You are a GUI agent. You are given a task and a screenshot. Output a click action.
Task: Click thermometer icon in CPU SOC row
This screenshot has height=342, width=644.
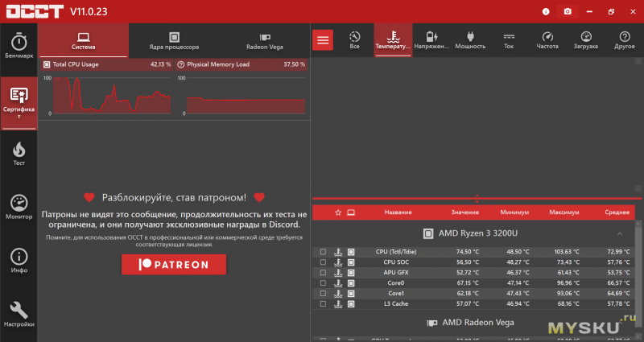338,262
